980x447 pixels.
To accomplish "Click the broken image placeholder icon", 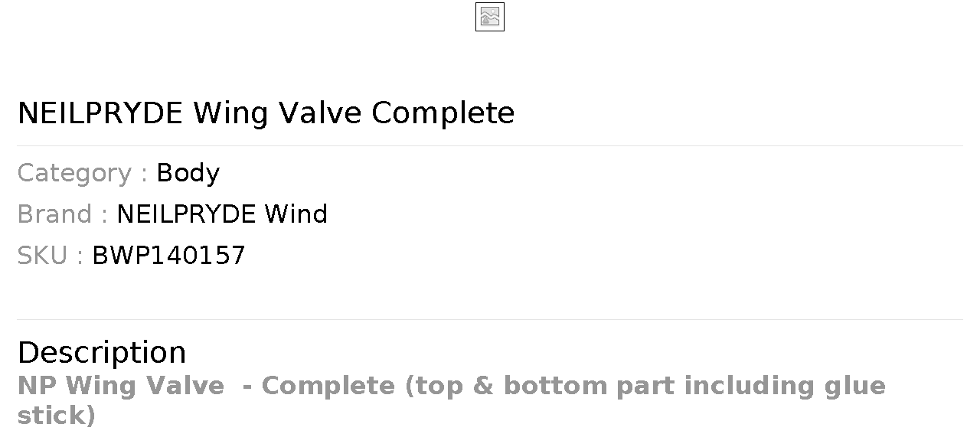I will coord(490,17).
